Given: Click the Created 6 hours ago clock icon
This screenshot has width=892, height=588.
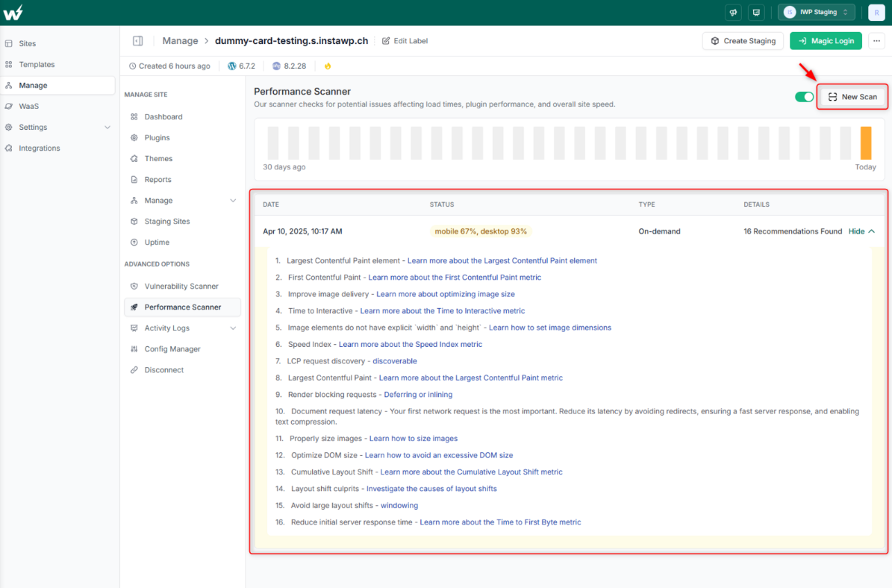Looking at the screenshot, I should coord(133,66).
